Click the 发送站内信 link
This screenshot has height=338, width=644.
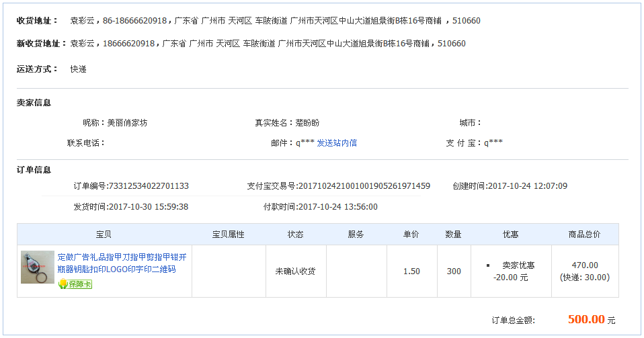pos(337,142)
